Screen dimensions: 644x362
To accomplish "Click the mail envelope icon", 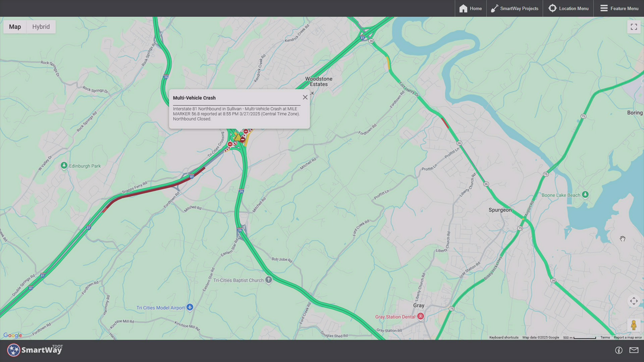I will [x=634, y=350].
